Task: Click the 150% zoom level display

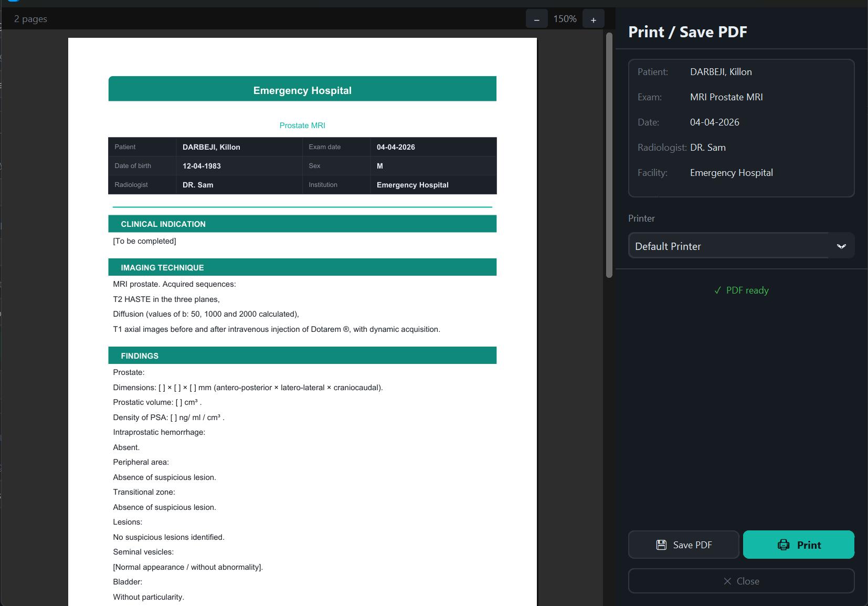Action: (565, 18)
